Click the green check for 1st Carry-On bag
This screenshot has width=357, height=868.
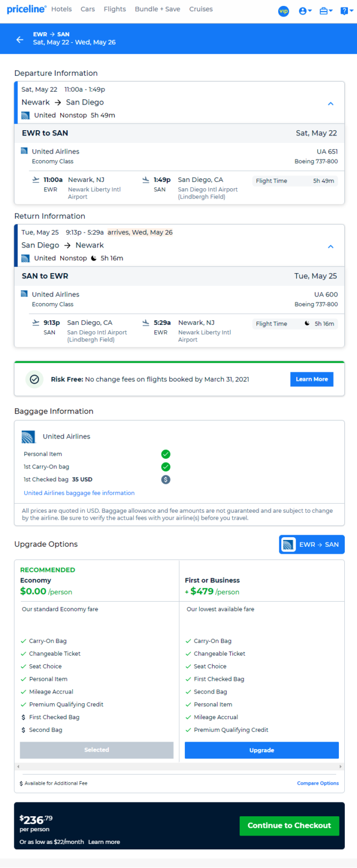click(x=166, y=467)
